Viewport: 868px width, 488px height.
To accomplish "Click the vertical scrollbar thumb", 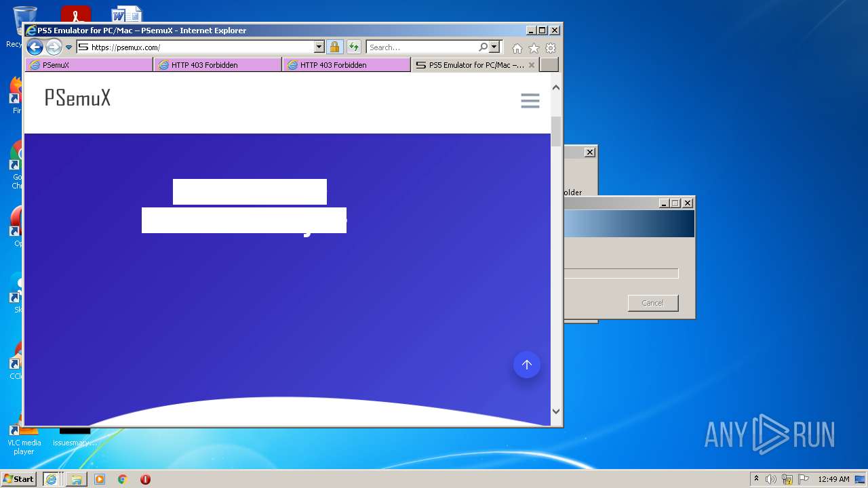I will 556,131.
